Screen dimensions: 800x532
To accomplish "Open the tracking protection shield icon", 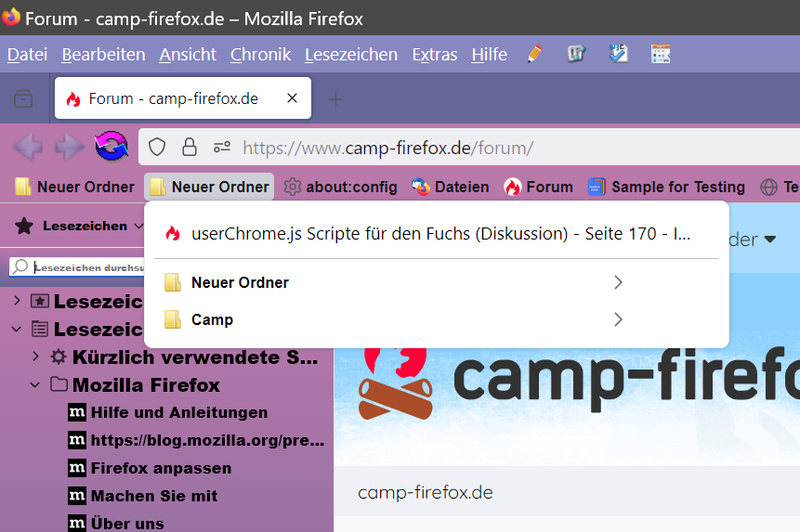I will tap(157, 148).
